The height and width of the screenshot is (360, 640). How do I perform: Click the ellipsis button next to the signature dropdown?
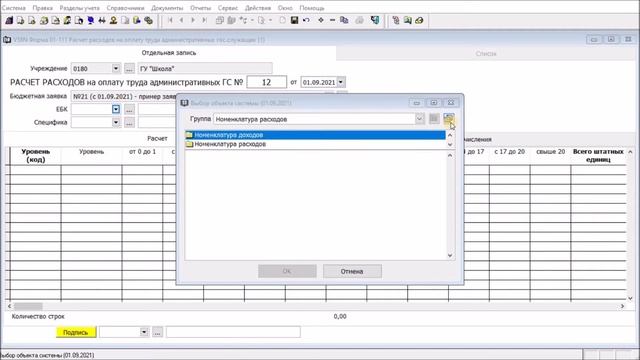pyautogui.click(x=157, y=332)
